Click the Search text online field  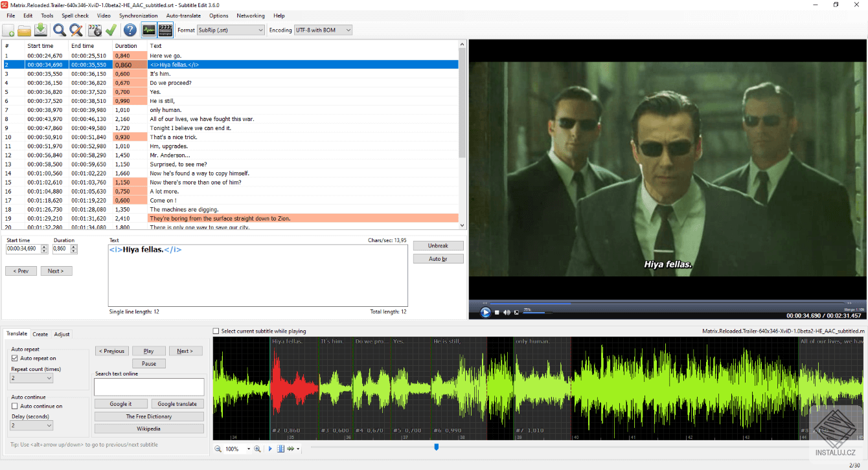(x=149, y=387)
